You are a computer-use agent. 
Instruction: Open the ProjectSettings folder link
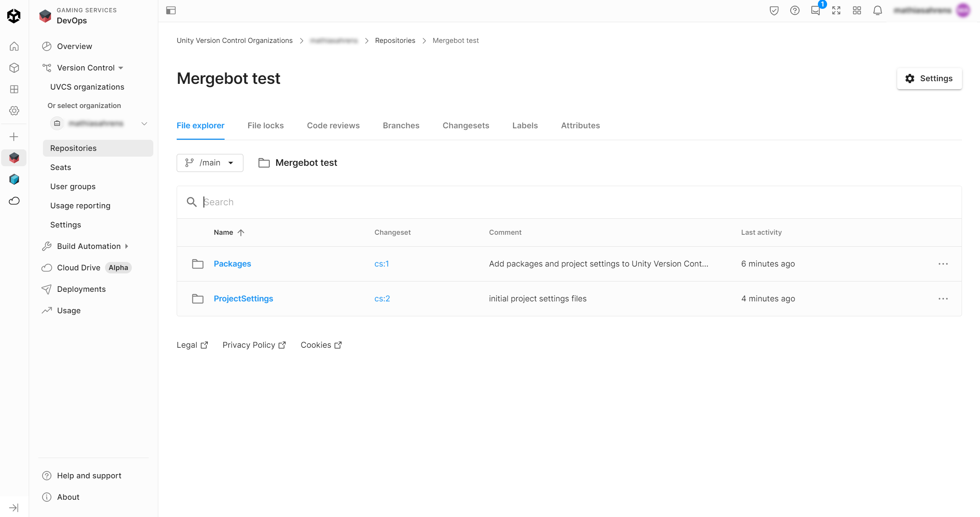(x=243, y=299)
